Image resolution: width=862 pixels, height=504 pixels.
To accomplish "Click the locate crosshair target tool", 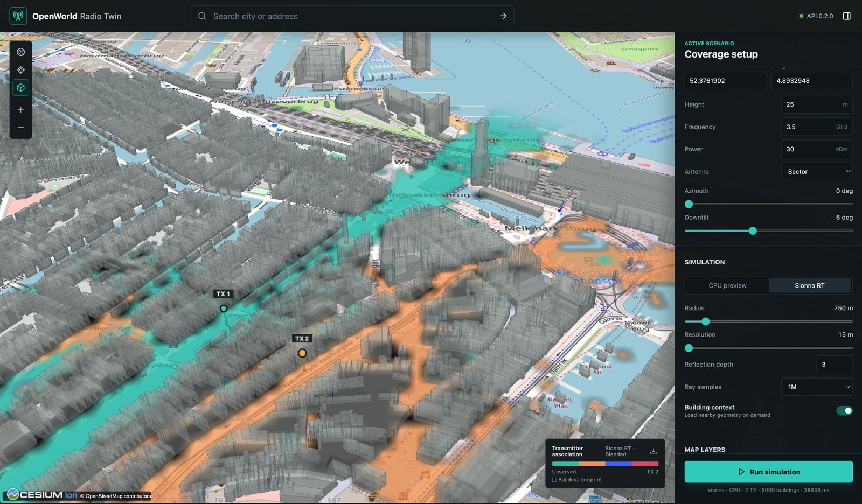I will point(21,70).
